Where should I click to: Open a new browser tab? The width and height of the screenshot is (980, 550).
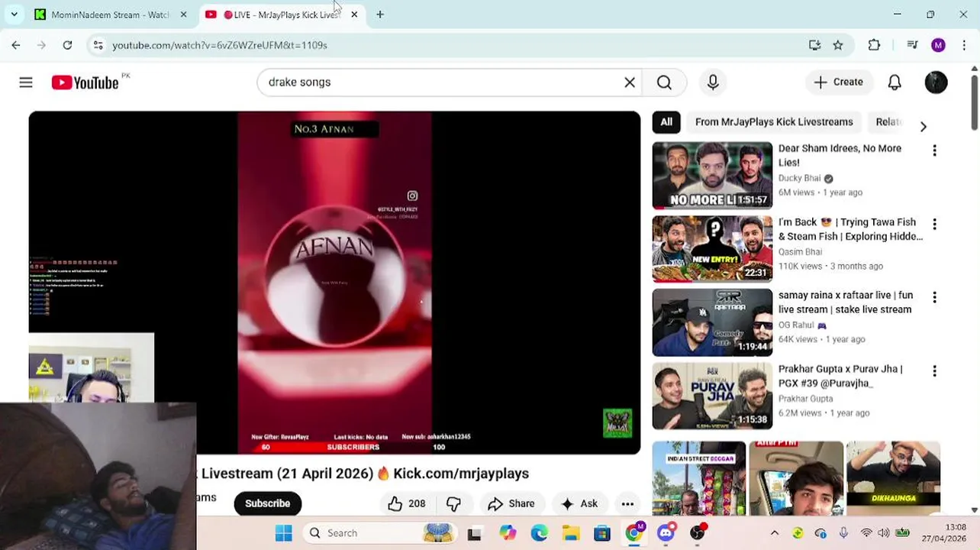tap(380, 15)
